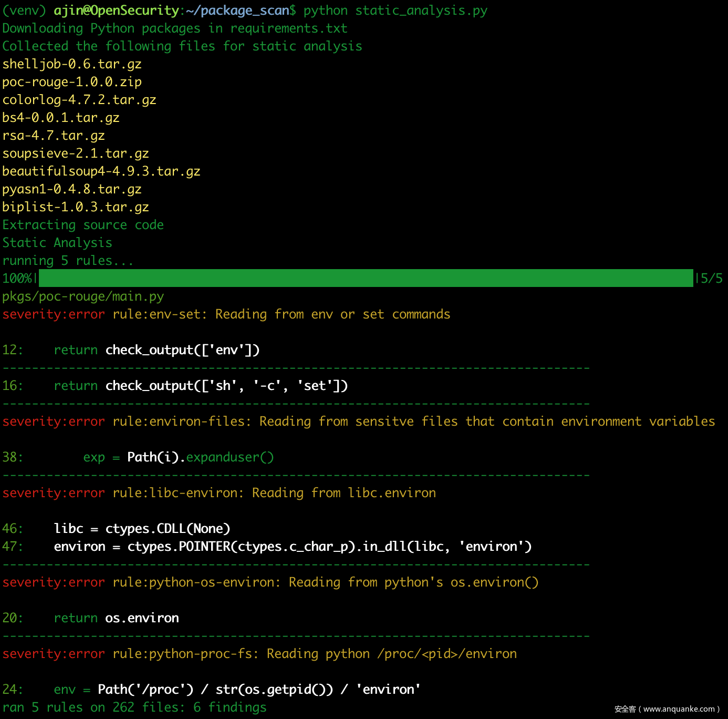Click the python static_analysis.py command text
728x719 pixels.
click(395, 11)
